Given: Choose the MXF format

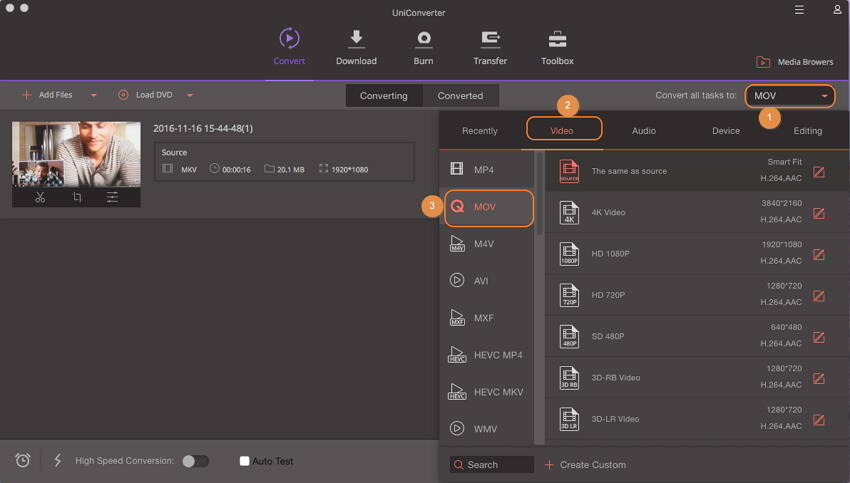Looking at the screenshot, I should [x=488, y=318].
